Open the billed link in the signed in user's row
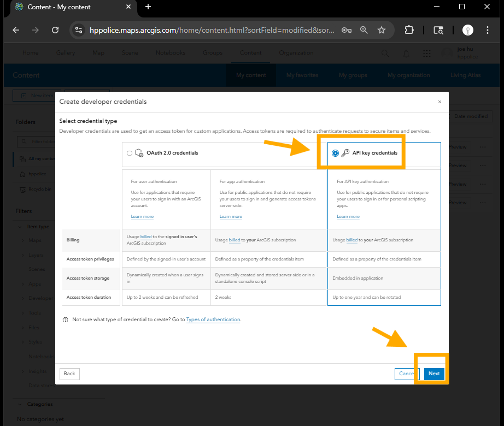 point(146,236)
